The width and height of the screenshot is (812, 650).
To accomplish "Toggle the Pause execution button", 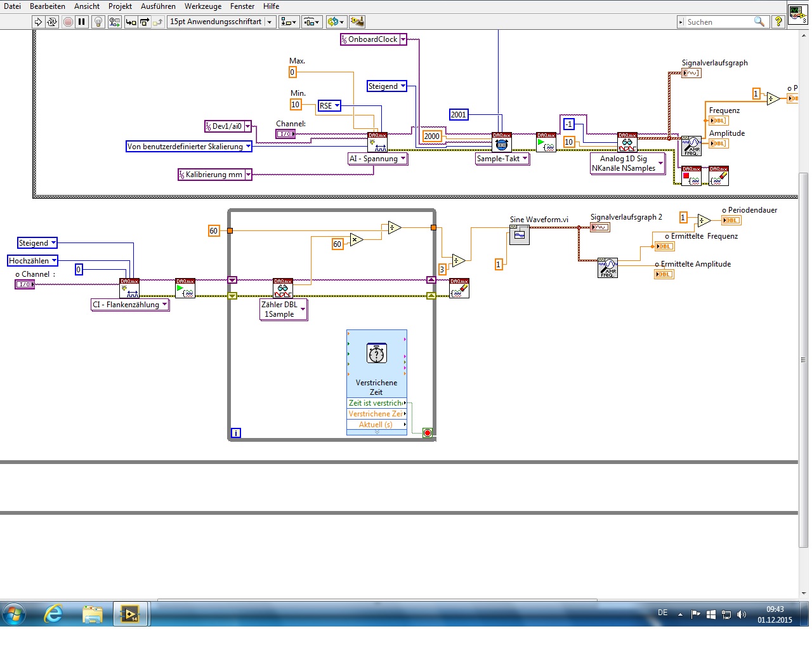I will click(x=82, y=22).
